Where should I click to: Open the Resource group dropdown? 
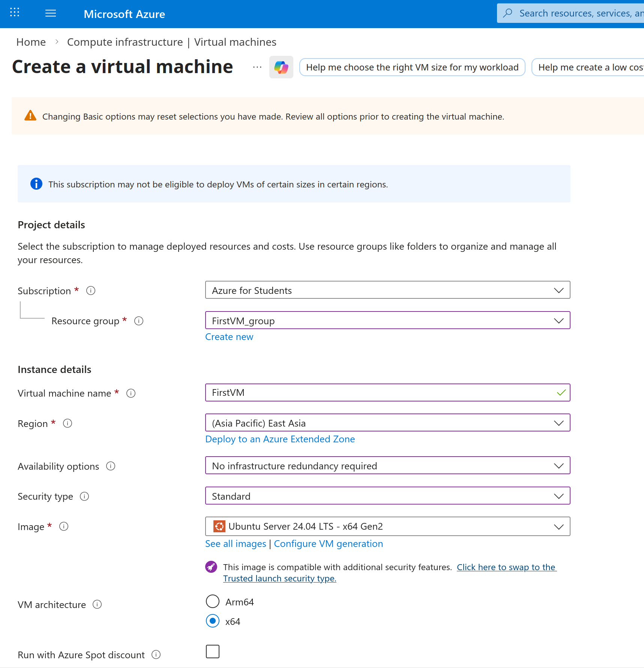[x=388, y=320]
